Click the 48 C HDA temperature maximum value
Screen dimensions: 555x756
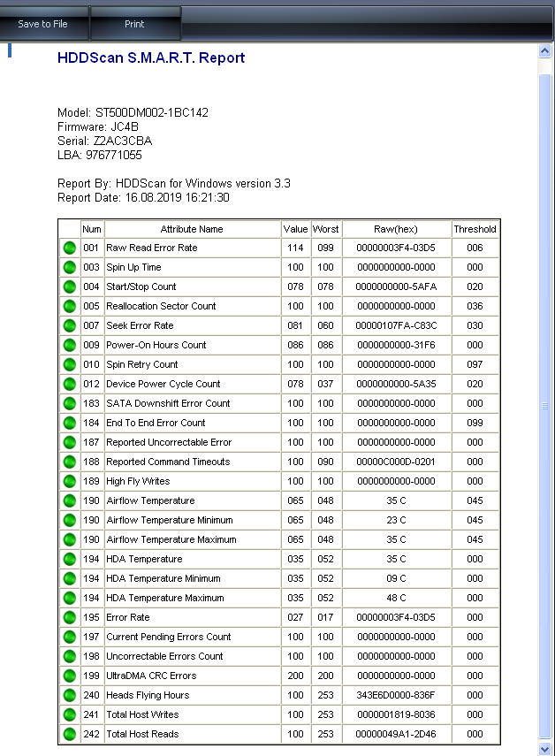396,598
